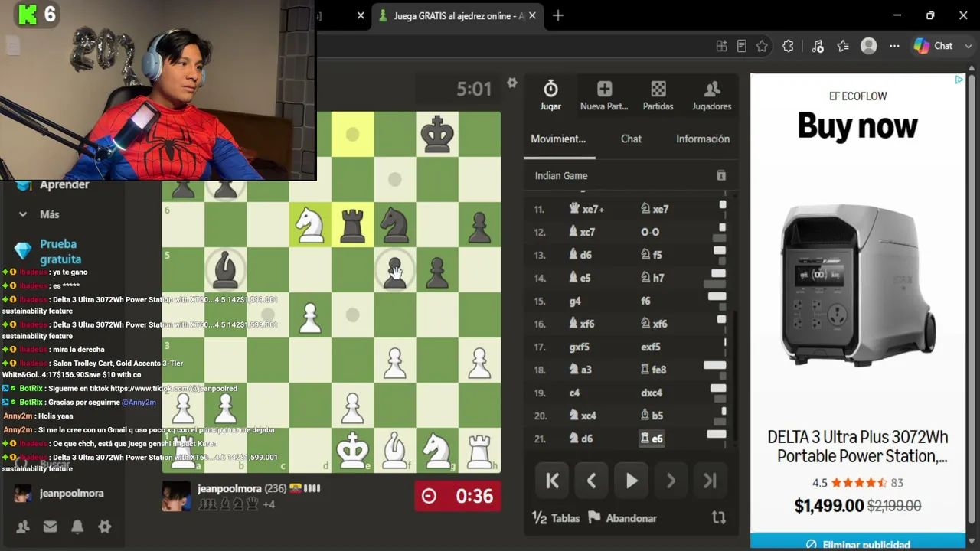Viewport: 980px width, 551px height.
Task: Step back one move
Action: tap(591, 481)
